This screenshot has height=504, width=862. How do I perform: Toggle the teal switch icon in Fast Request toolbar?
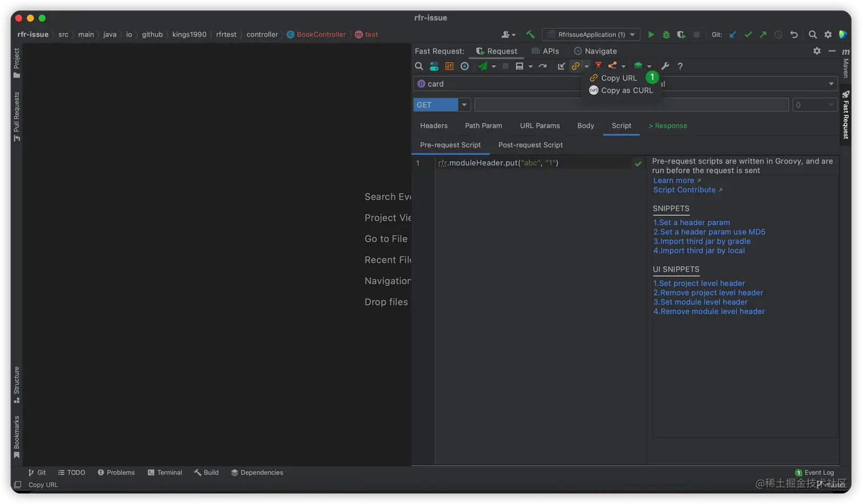click(x=434, y=66)
